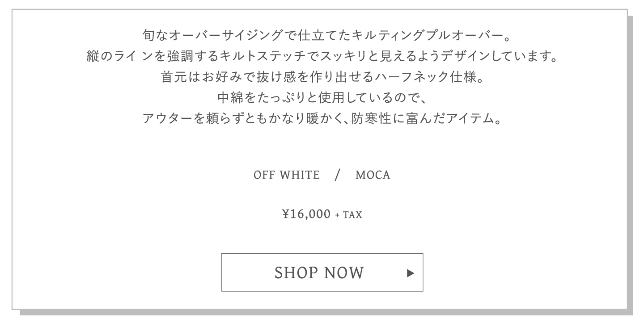Image resolution: width=644 pixels, height=326 pixels.
Task: Click the + TAX label
Action: 349,215
